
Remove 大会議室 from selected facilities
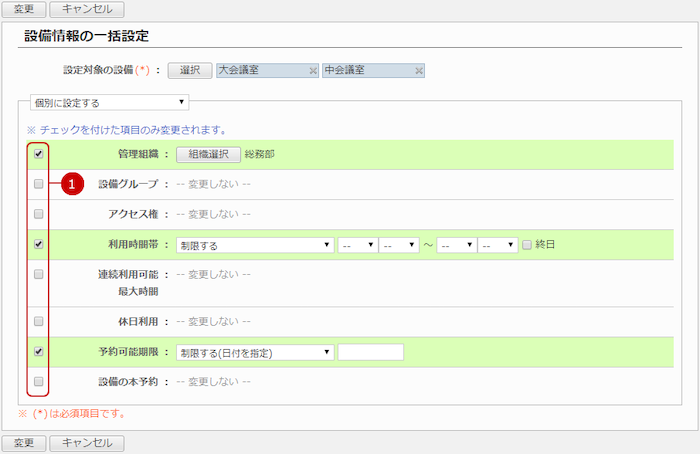[313, 71]
